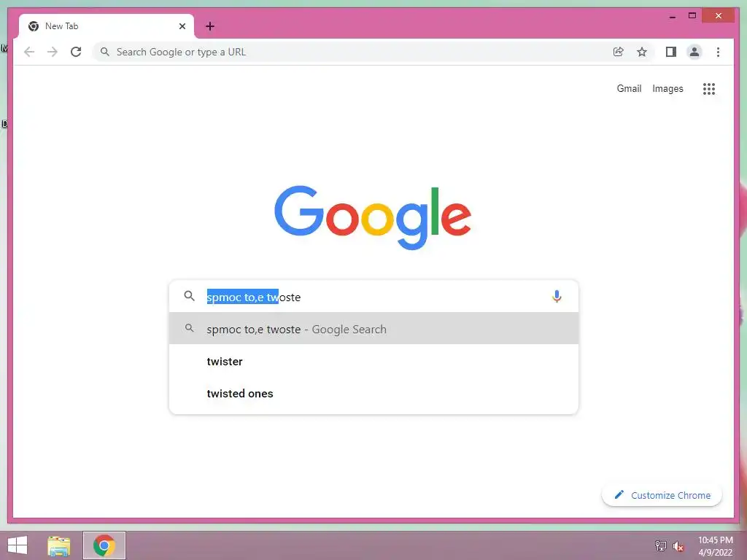Close the Chrome window
This screenshot has height=560, width=747.
point(719,16)
